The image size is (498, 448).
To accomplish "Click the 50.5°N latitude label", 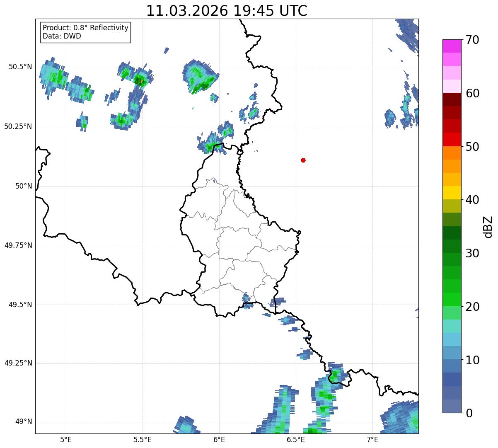I will click(20, 67).
